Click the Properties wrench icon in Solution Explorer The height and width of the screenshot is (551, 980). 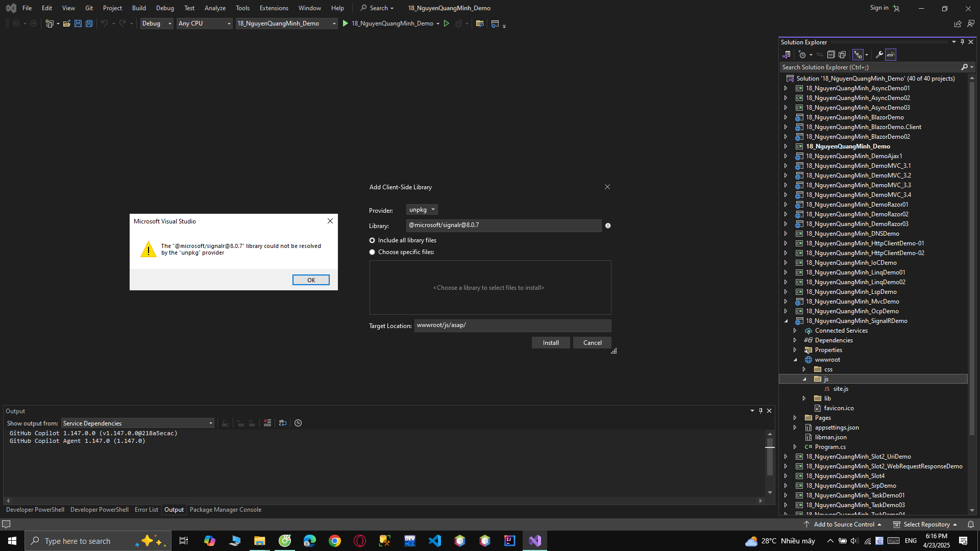(x=879, y=55)
